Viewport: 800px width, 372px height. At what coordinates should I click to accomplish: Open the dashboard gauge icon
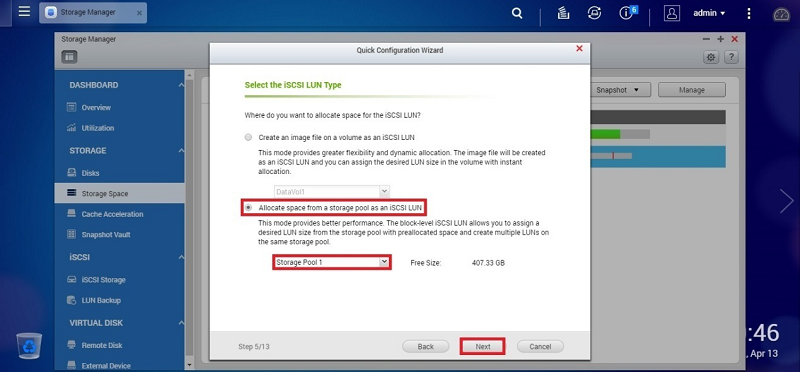pyautogui.click(x=781, y=14)
